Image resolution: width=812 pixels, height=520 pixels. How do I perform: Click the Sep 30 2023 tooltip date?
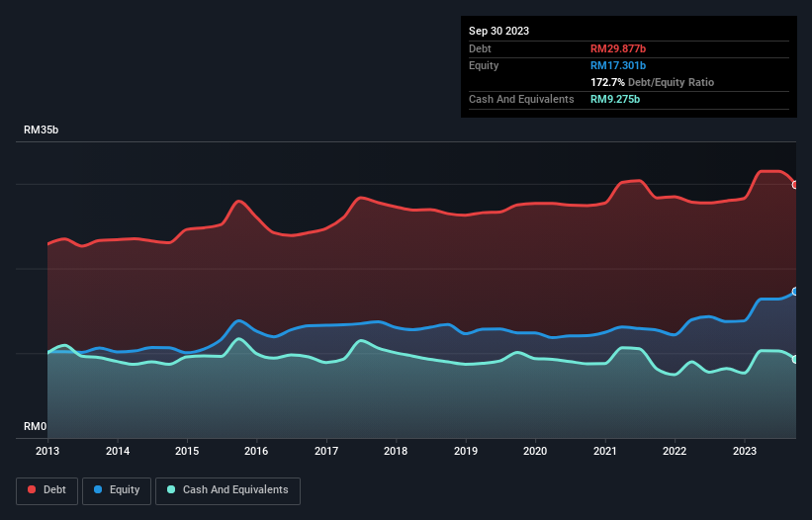coord(498,31)
